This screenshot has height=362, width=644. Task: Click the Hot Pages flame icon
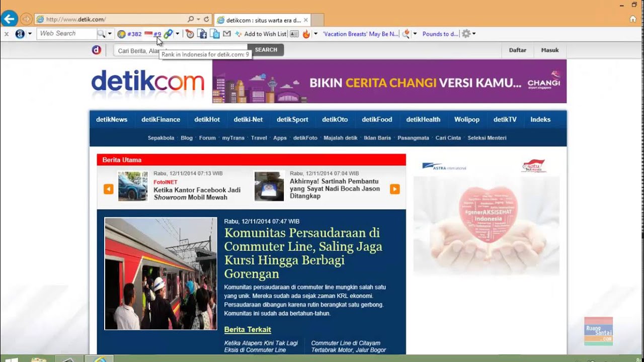[306, 34]
